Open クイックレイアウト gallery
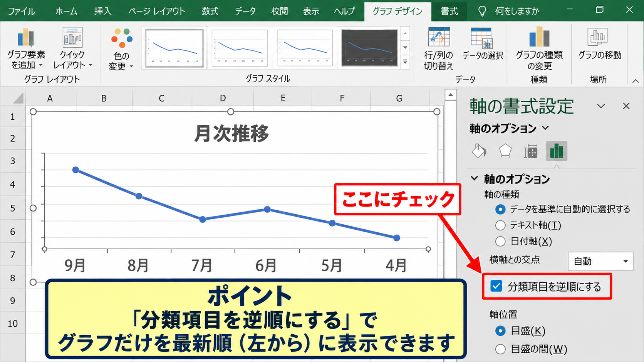This screenshot has width=644, height=362. (x=72, y=48)
